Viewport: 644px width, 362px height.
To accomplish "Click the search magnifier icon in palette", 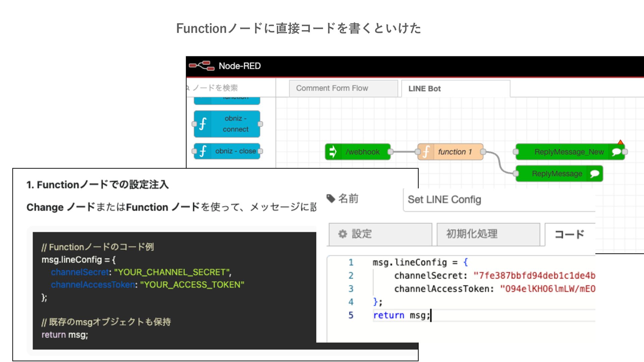I will tap(188, 88).
